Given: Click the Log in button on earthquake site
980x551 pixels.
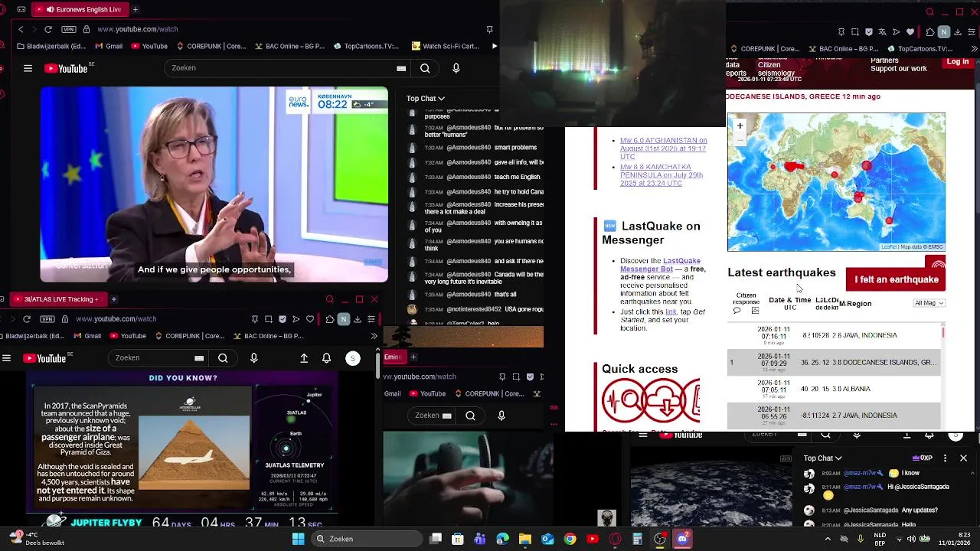Looking at the screenshot, I should (x=958, y=62).
